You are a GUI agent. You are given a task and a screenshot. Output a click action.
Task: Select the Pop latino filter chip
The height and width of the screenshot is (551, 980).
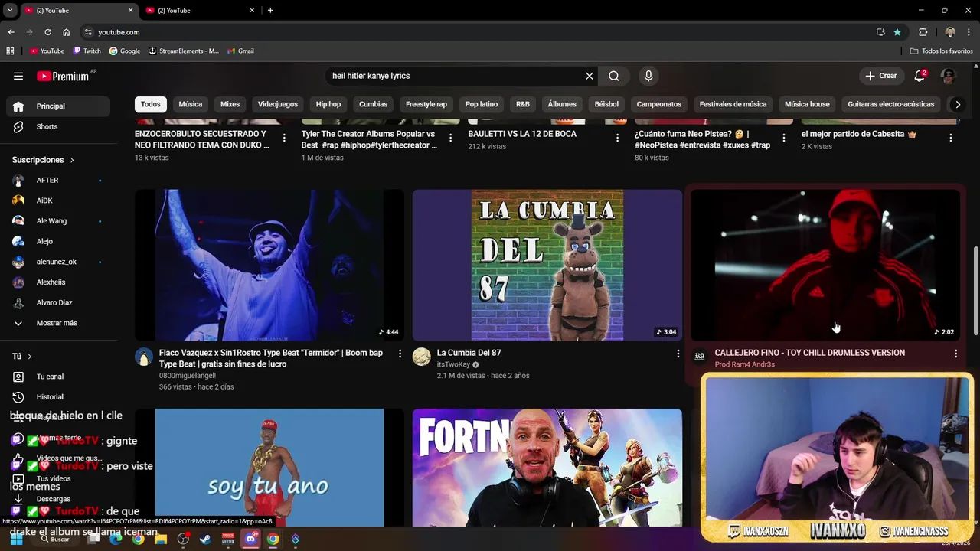tap(482, 104)
